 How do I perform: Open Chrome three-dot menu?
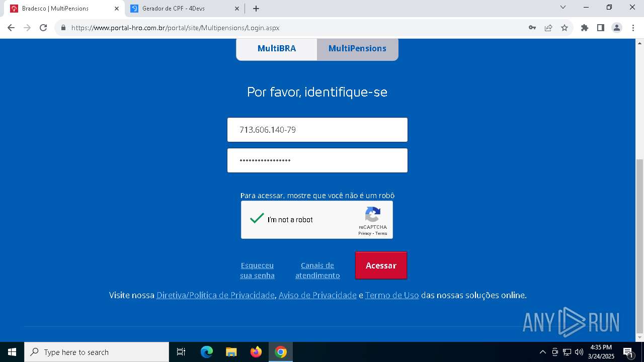point(633,28)
